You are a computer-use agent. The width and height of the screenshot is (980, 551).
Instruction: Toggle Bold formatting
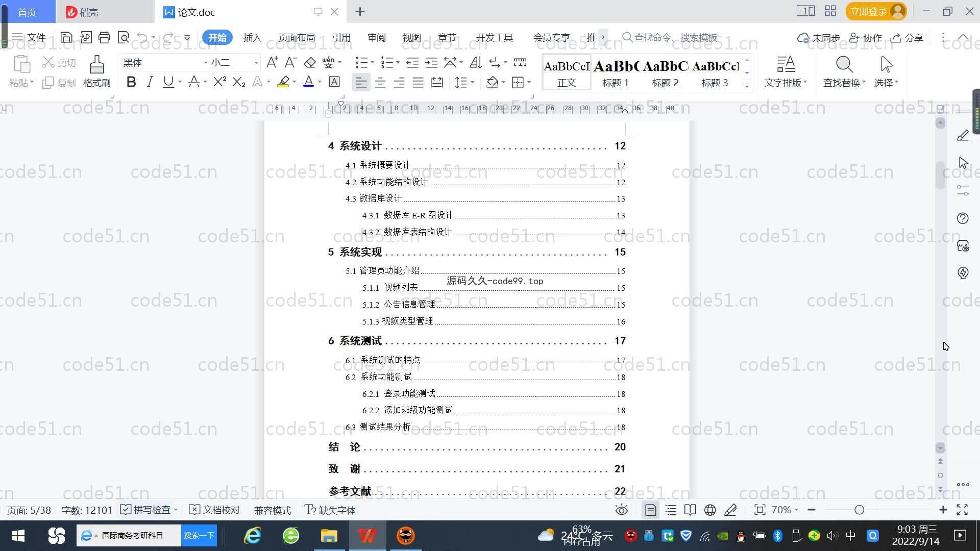[131, 82]
